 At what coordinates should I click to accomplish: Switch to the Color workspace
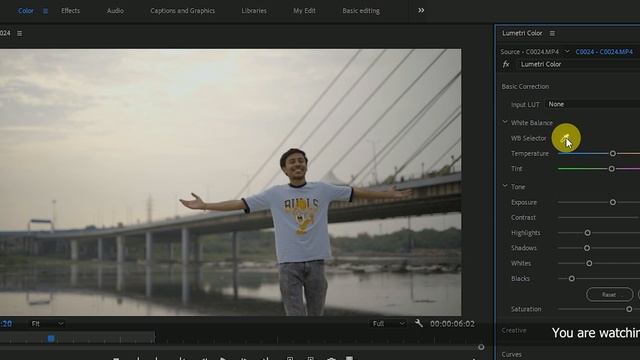tap(26, 11)
